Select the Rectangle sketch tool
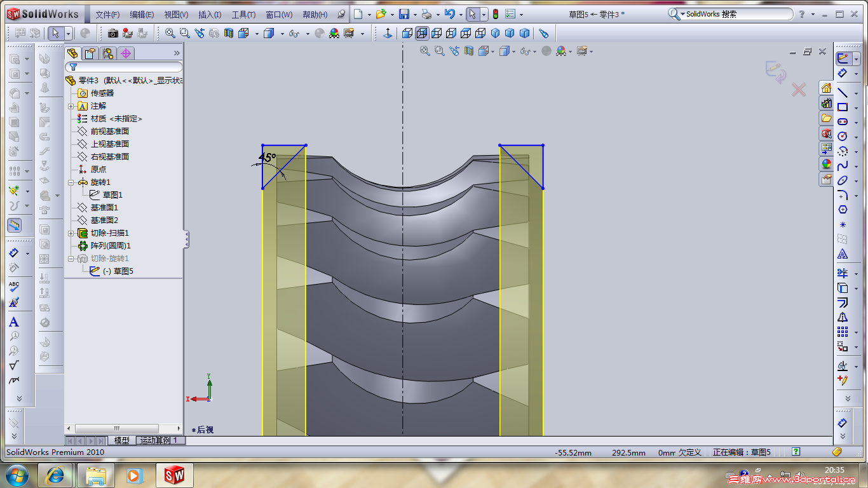Viewport: 868px width, 488px height. click(x=843, y=107)
